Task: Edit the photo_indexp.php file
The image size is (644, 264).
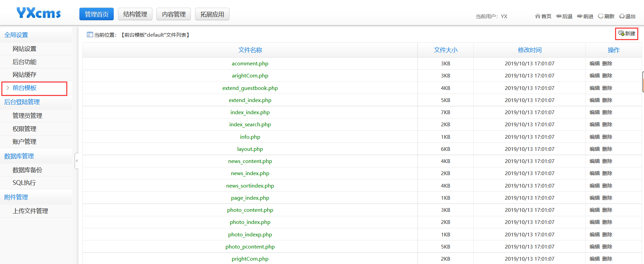Action: click(x=595, y=235)
